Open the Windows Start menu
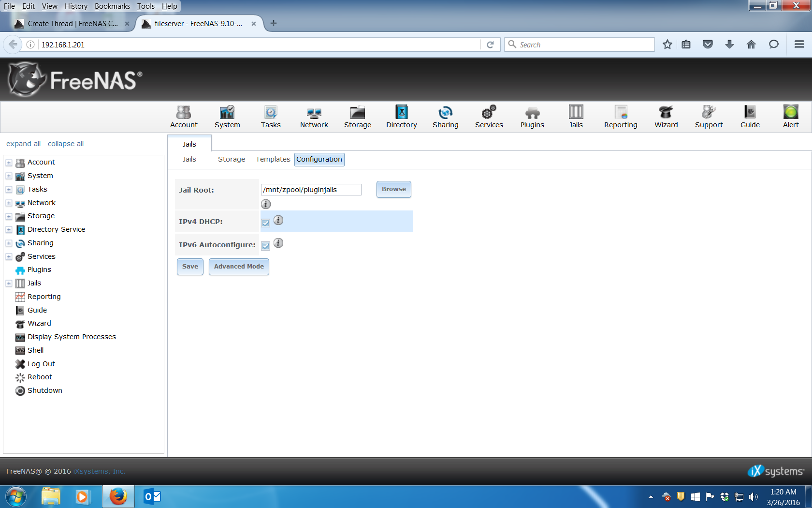812x508 pixels. coord(15,496)
